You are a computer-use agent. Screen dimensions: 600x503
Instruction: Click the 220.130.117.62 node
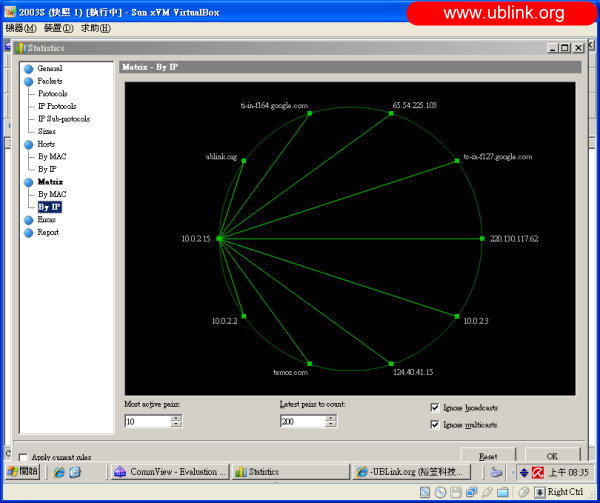point(482,239)
